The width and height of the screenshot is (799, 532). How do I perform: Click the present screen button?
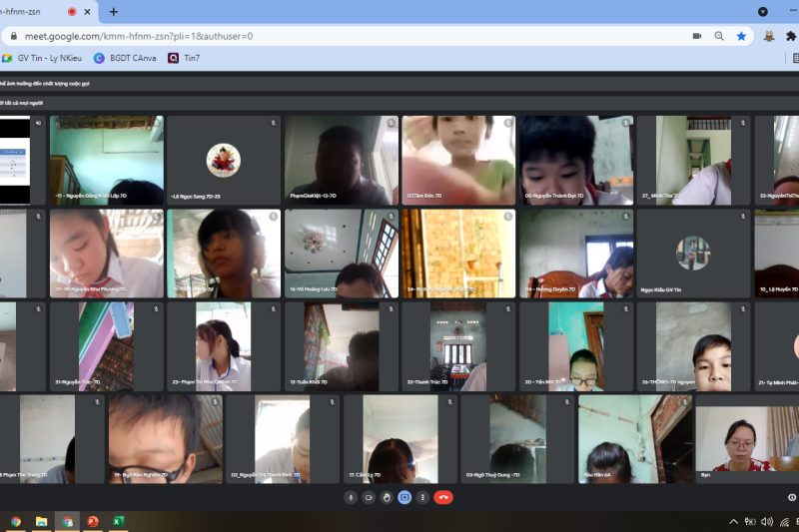point(404,497)
